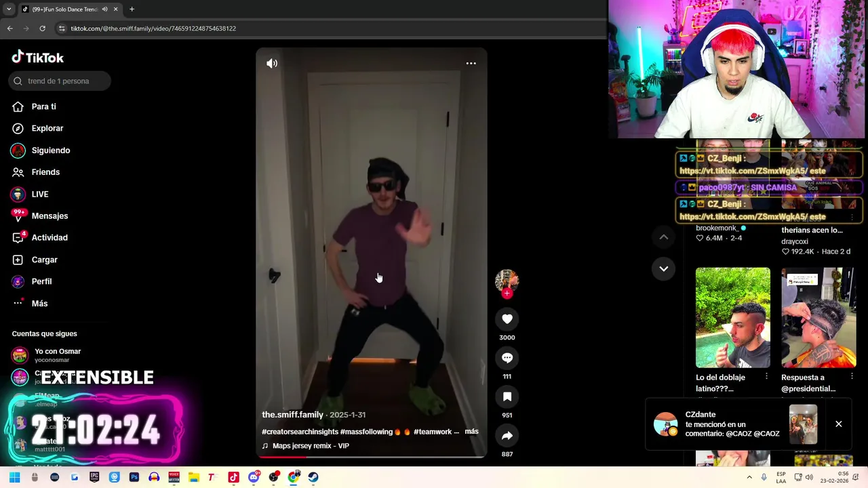
Task: Share the video via the arrow icon
Action: click(507, 435)
